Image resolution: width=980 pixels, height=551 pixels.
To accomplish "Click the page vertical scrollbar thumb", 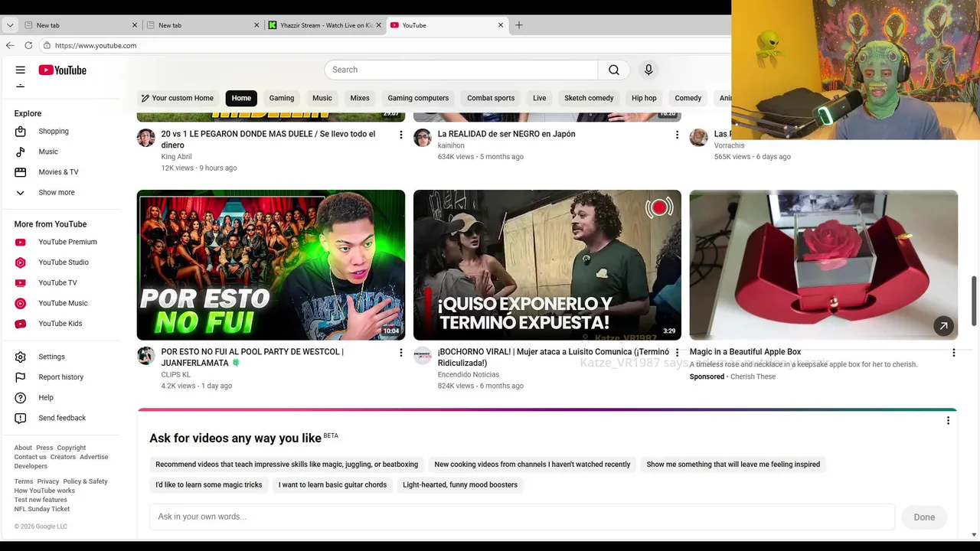I will click(974, 301).
